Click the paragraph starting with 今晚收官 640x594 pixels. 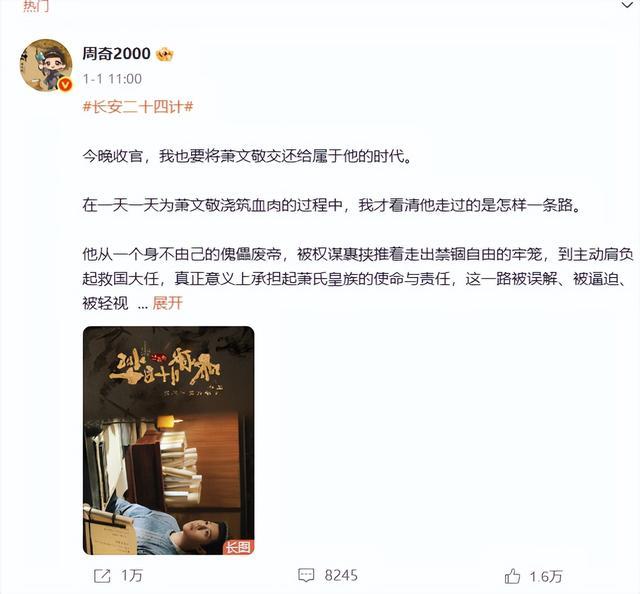(x=247, y=156)
